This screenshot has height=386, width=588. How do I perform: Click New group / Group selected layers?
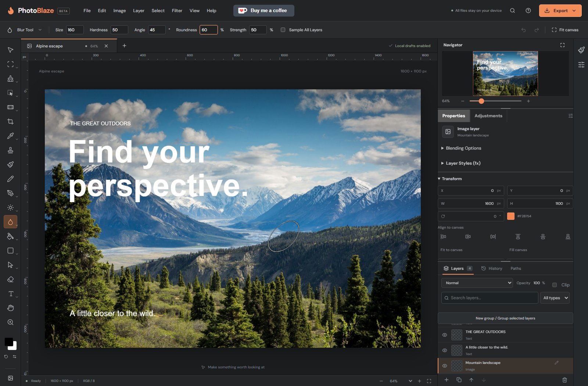(505, 318)
